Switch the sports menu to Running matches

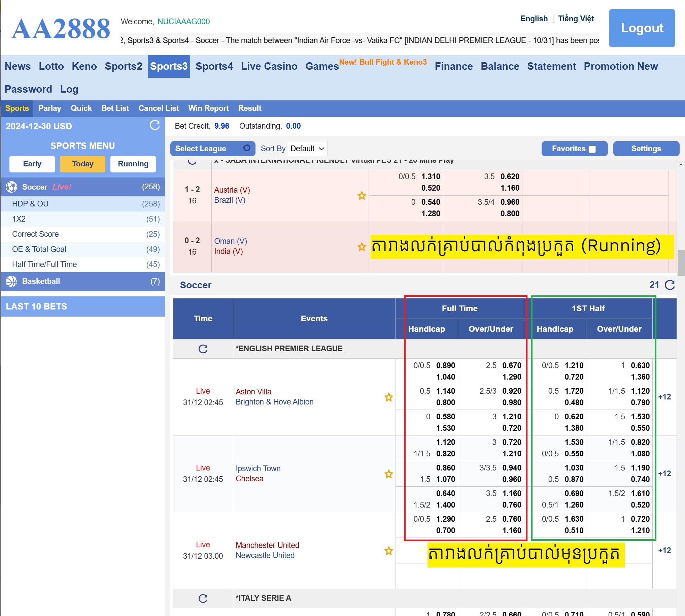coord(133,164)
